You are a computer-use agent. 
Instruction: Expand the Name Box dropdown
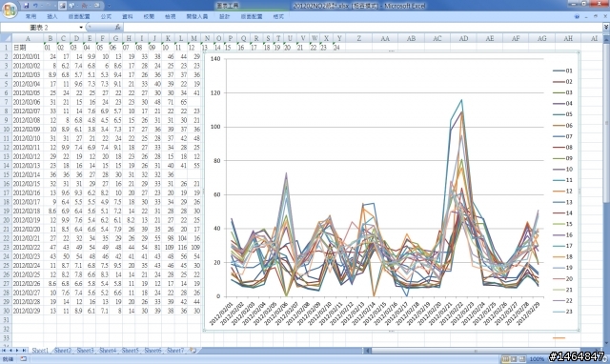pyautogui.click(x=81, y=28)
